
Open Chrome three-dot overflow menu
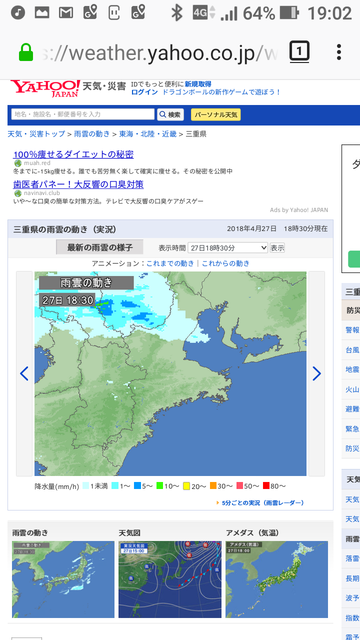tap(338, 52)
